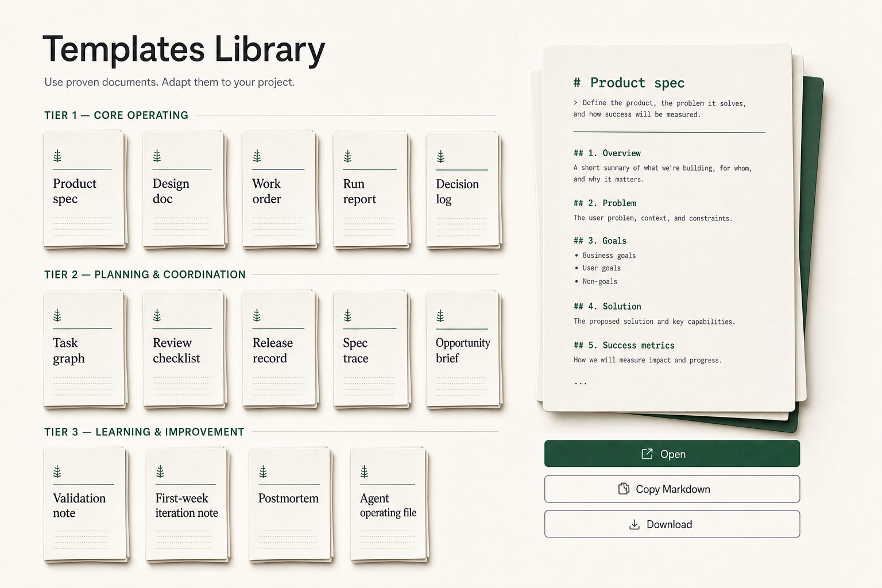
Task: Click the '## 4. Solution' preview heading
Action: point(607,307)
